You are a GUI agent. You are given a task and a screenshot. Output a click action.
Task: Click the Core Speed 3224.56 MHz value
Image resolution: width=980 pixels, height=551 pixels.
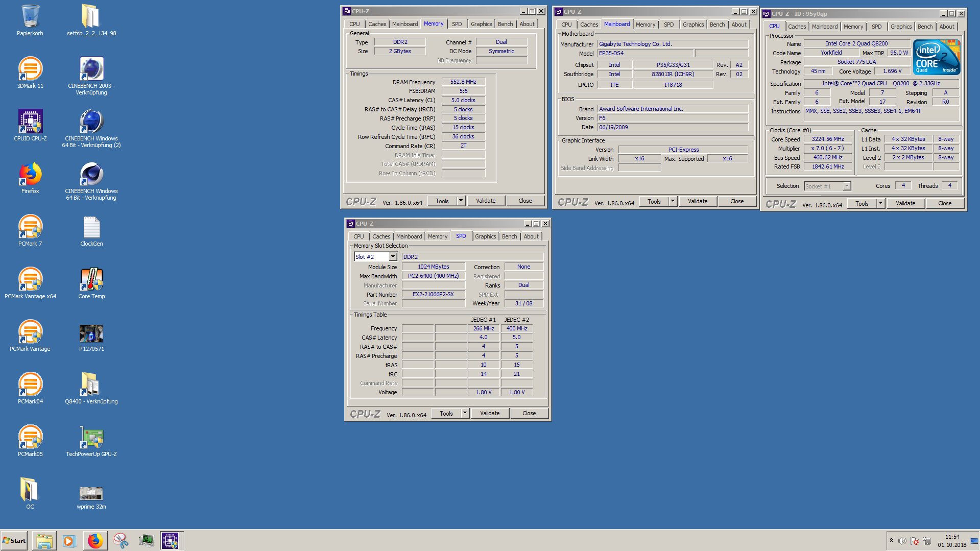click(x=828, y=139)
